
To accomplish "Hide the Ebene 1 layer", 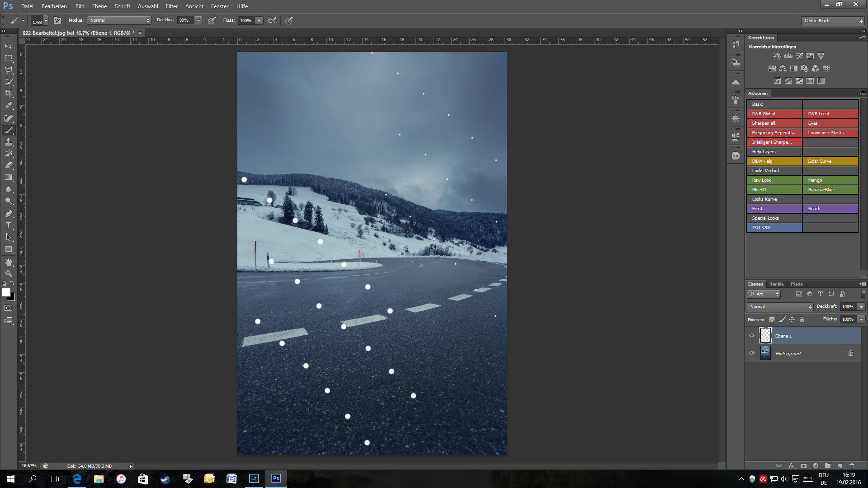I will (752, 336).
